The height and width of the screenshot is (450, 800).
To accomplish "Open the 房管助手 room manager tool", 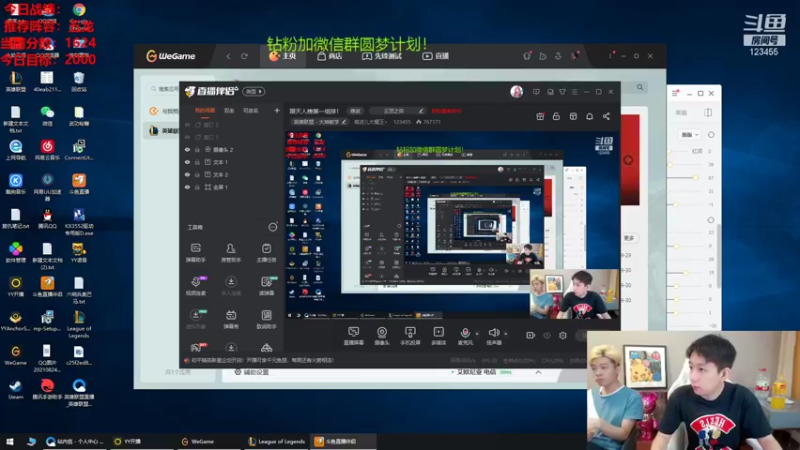I will tap(231, 253).
